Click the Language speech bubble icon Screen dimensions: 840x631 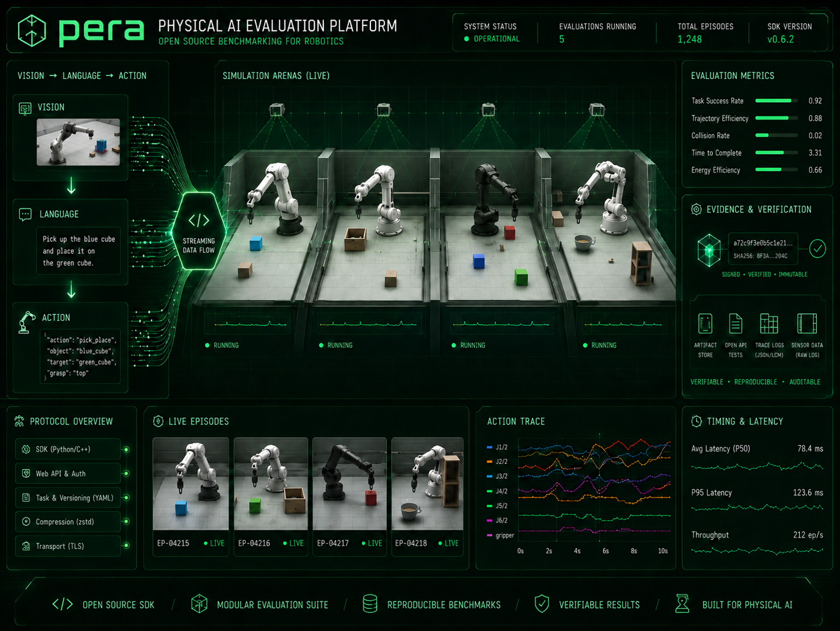click(x=26, y=215)
